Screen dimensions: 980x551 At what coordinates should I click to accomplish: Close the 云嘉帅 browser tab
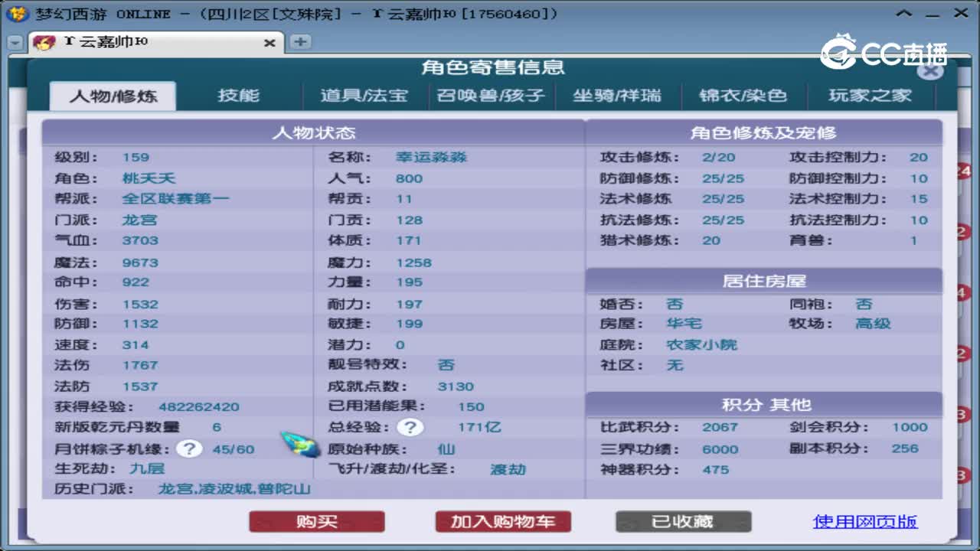[x=269, y=43]
